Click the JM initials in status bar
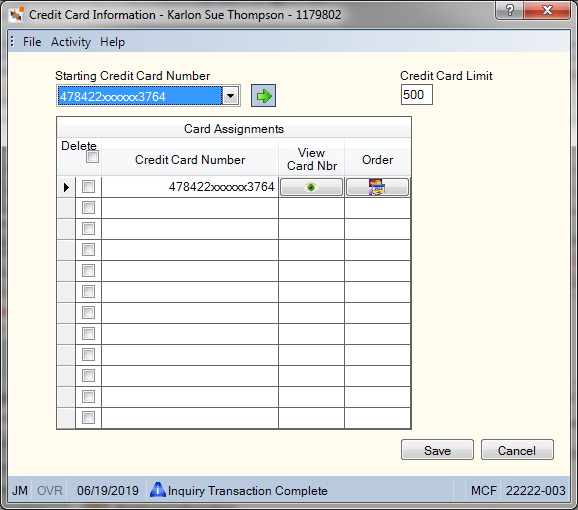Viewport: 578px width, 510px height. pos(20,490)
